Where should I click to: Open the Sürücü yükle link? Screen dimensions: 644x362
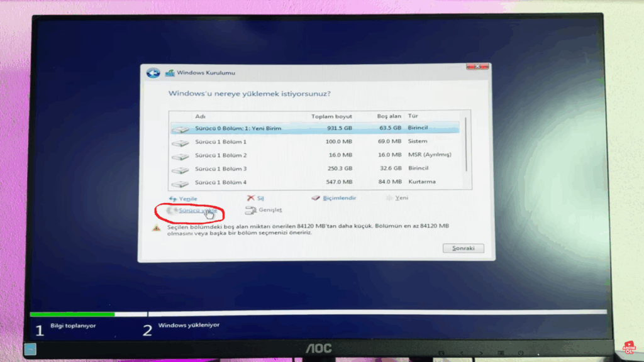tap(197, 211)
